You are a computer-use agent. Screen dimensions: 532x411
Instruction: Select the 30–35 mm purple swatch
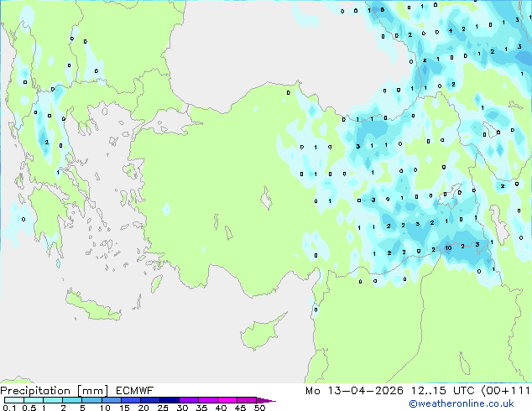[189, 400]
